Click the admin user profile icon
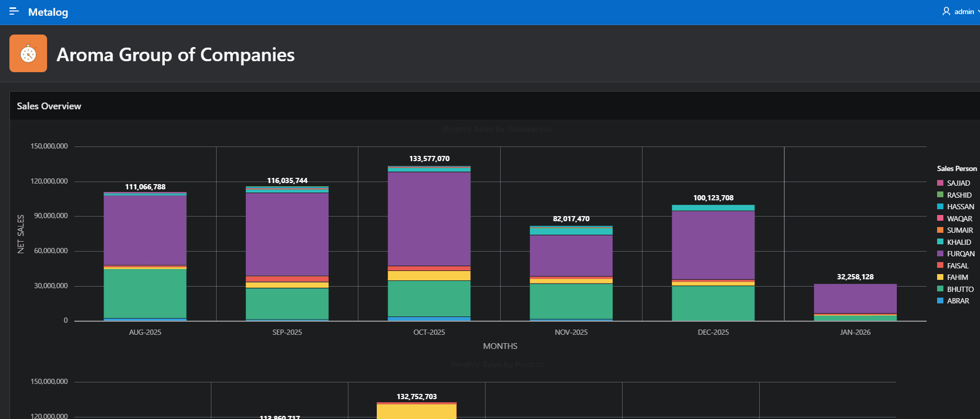Screen dimensions: 980x419 coord(946,12)
